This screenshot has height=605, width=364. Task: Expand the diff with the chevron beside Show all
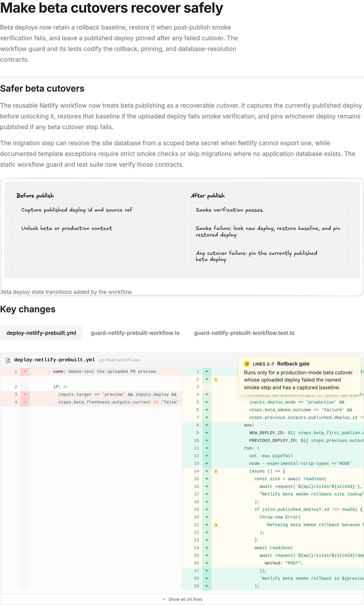pyautogui.click(x=164, y=599)
